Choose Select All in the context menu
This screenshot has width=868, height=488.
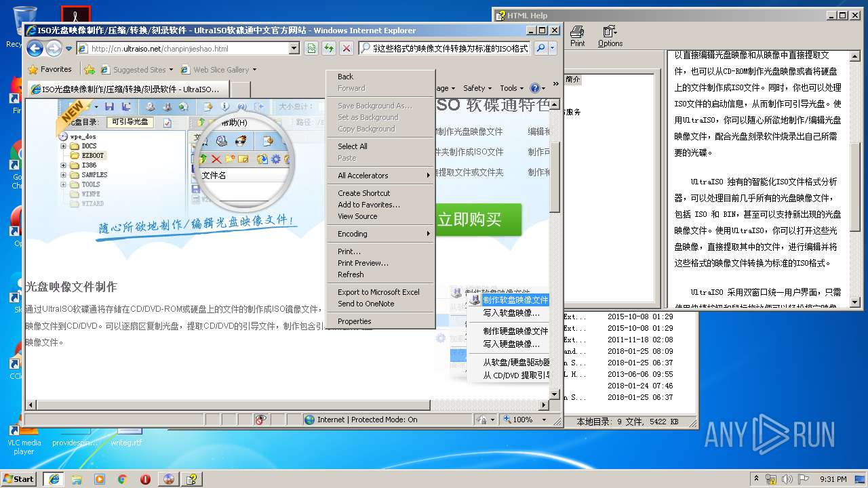point(380,146)
